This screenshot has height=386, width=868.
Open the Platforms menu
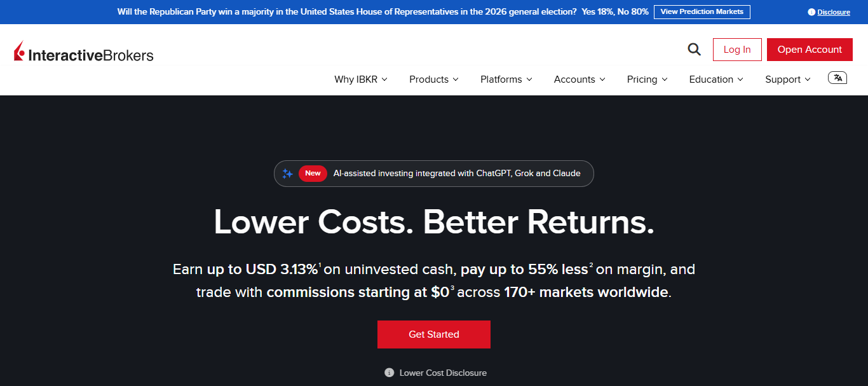tap(506, 79)
